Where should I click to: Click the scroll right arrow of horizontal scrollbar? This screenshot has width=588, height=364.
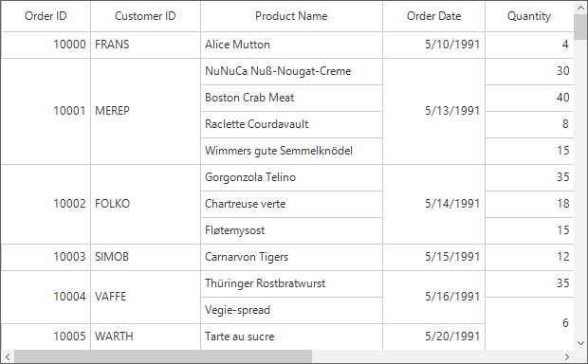tap(567, 356)
